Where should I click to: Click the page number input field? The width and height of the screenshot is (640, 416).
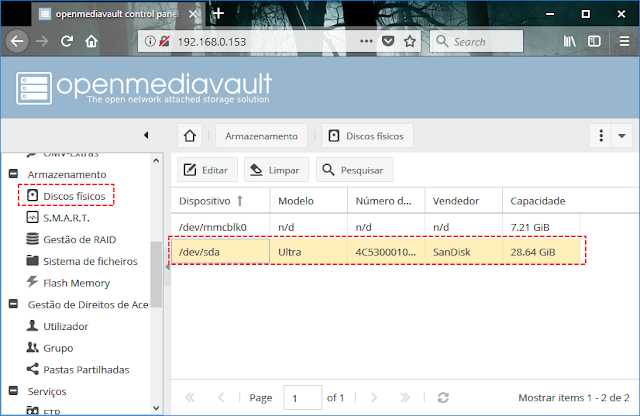pyautogui.click(x=302, y=397)
